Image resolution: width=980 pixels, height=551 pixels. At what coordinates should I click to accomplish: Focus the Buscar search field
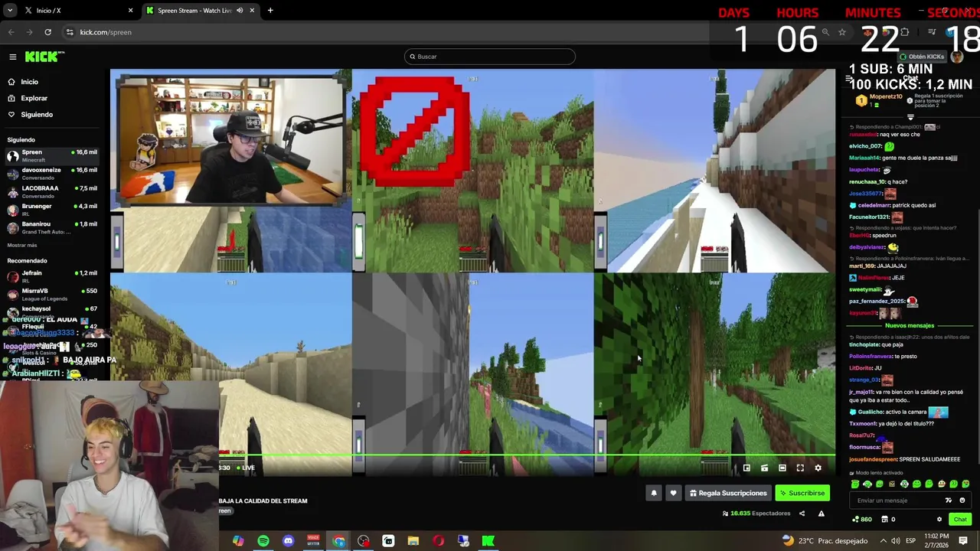coord(490,57)
